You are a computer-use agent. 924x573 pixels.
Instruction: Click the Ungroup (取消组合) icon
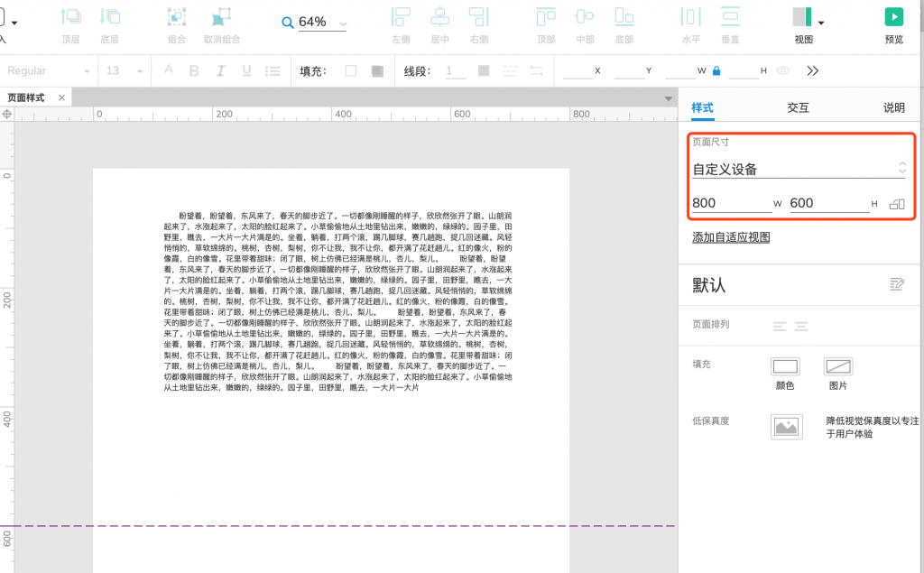[x=221, y=17]
